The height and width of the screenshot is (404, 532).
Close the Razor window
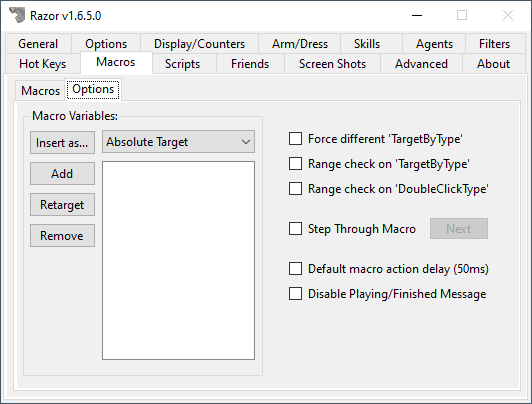508,15
